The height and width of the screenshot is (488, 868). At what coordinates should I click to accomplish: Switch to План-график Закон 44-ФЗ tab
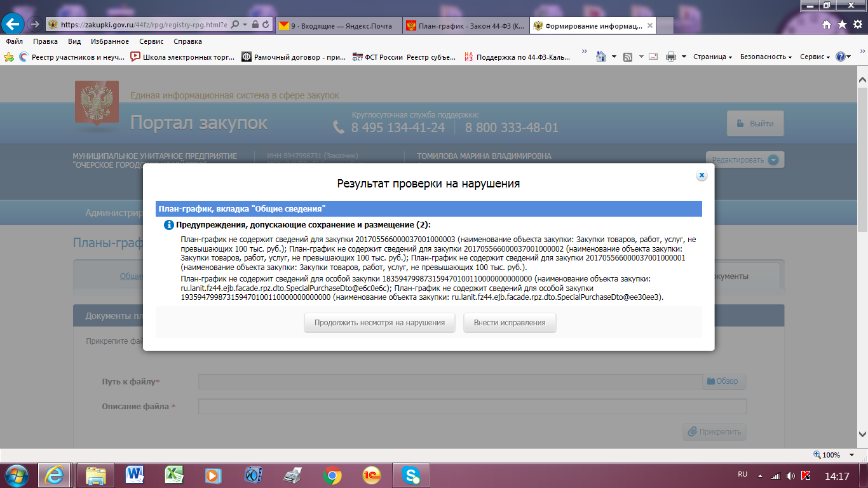pyautogui.click(x=464, y=25)
